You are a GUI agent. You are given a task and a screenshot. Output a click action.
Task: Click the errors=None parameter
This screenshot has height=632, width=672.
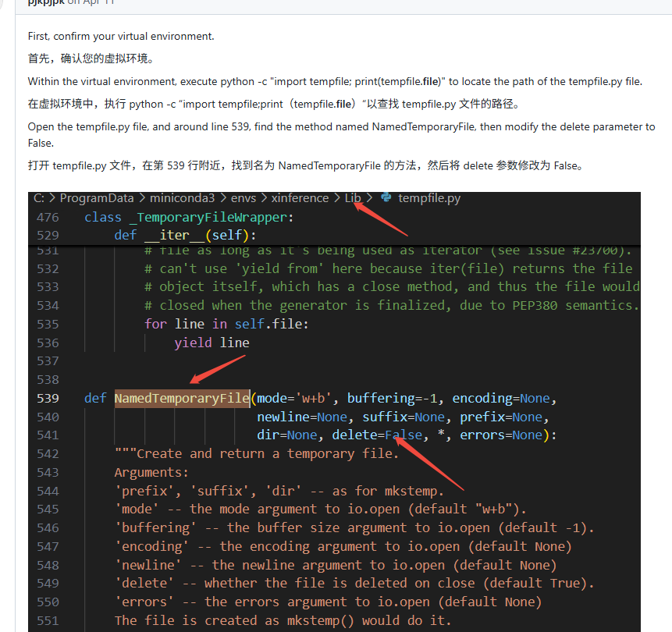pos(501,435)
